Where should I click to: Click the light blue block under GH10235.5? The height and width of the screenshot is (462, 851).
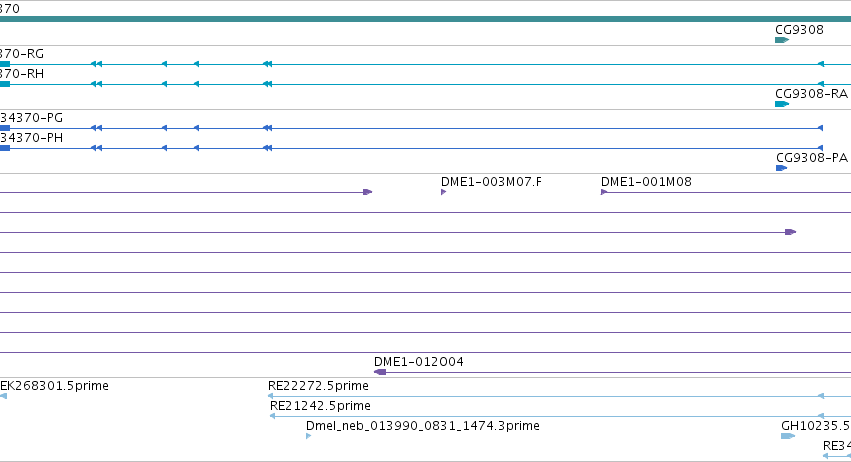point(788,436)
